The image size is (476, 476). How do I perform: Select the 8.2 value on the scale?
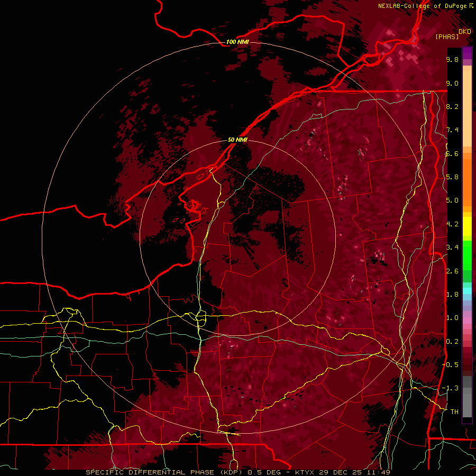coord(452,106)
